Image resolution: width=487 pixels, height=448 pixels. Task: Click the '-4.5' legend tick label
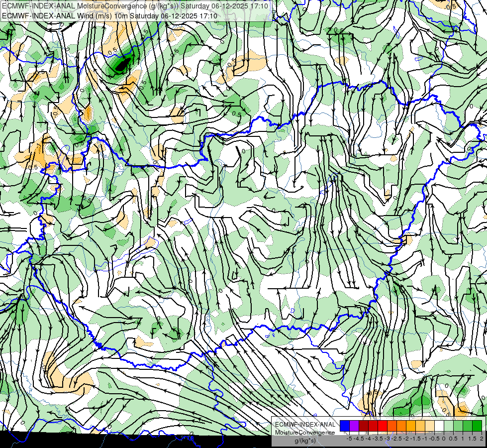pos(359,439)
